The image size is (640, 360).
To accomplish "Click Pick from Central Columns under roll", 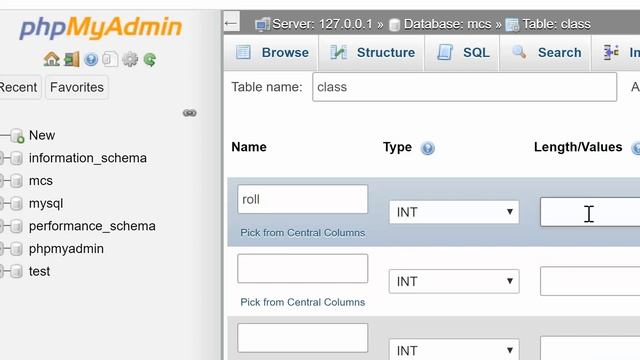I will pos(302,233).
